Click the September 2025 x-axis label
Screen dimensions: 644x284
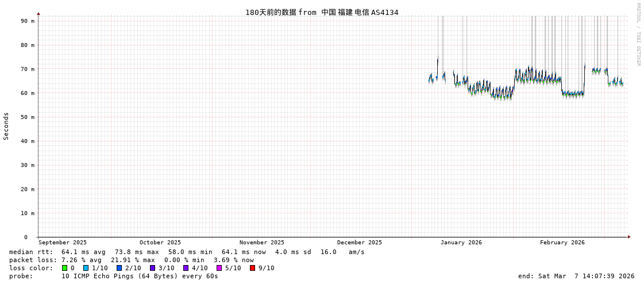(x=63, y=243)
